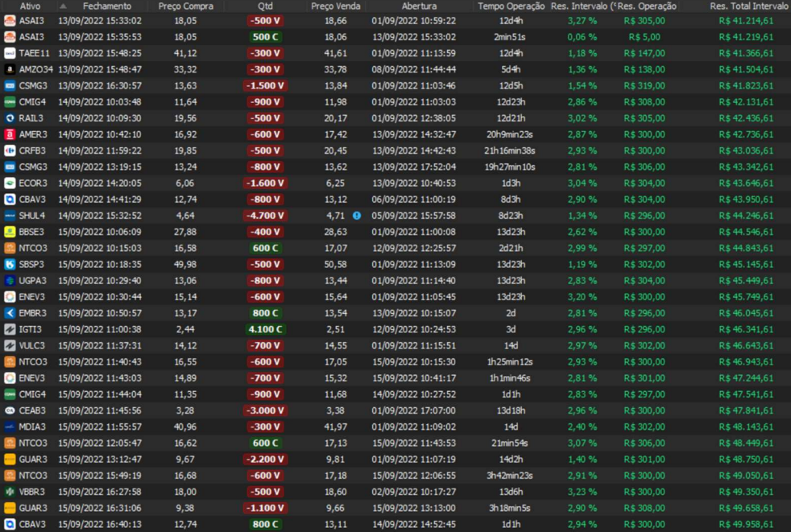Image resolution: width=791 pixels, height=532 pixels.
Task: Sort by the Ativo column header
Action: [x=29, y=6]
